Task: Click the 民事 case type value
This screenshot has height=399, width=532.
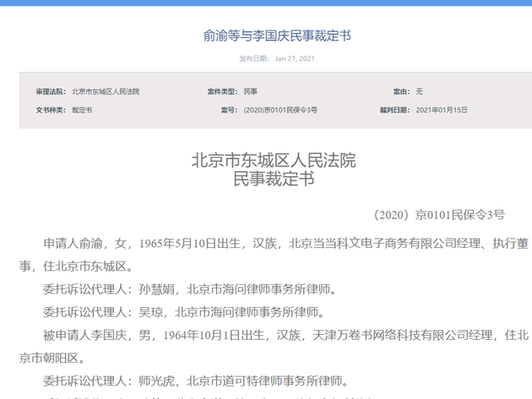Action: pyautogui.click(x=251, y=90)
